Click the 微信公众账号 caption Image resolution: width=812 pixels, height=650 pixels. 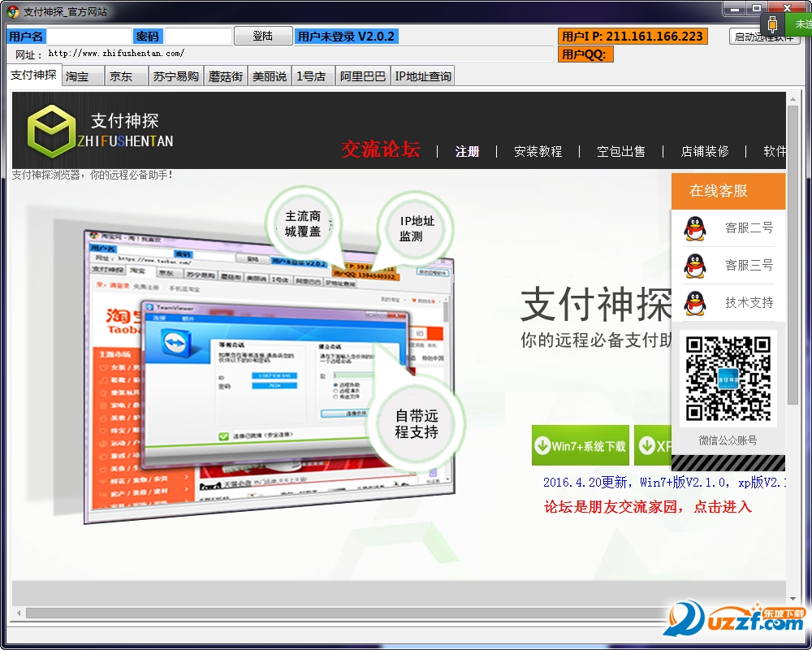pos(728,440)
